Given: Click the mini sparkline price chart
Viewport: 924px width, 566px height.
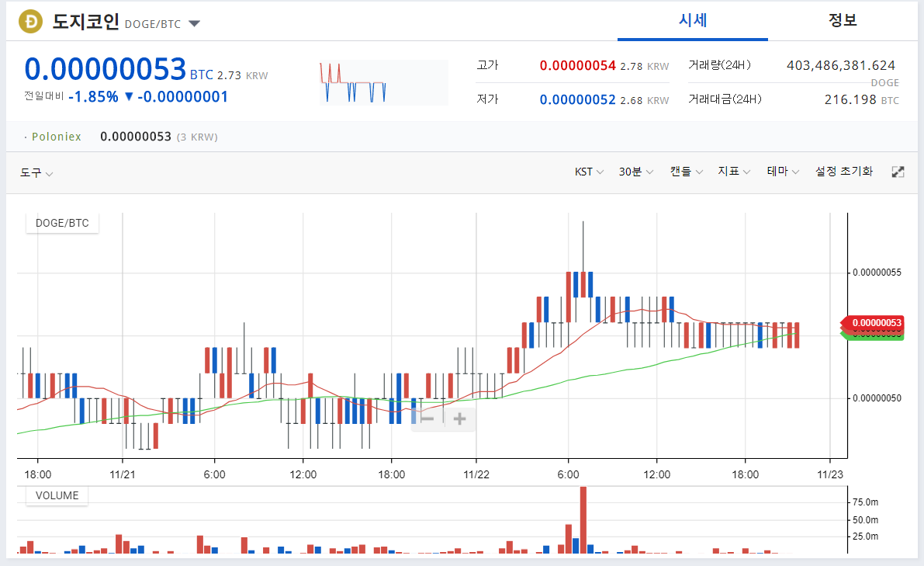Looking at the screenshot, I should click(x=383, y=82).
